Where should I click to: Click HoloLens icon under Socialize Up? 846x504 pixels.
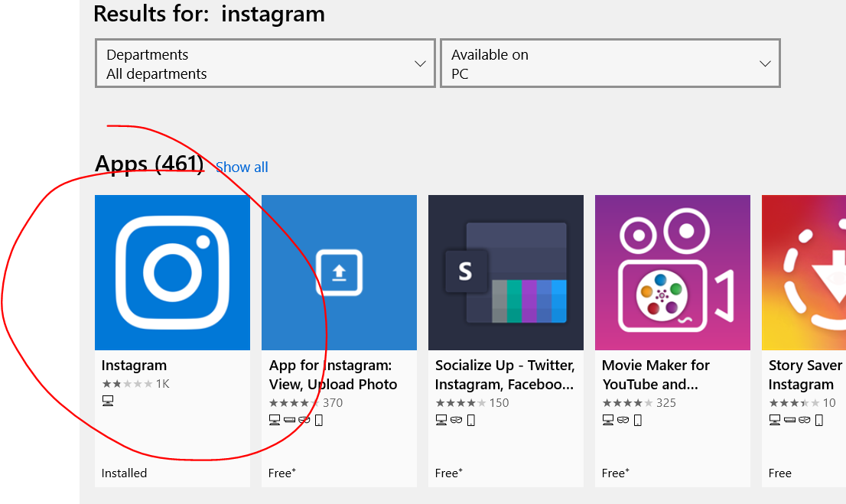[457, 420]
